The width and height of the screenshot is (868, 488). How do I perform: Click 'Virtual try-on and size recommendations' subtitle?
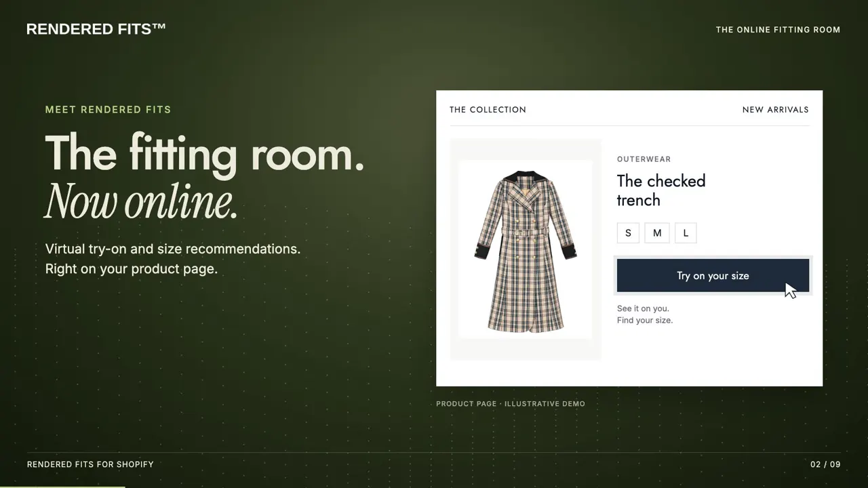pos(173,249)
